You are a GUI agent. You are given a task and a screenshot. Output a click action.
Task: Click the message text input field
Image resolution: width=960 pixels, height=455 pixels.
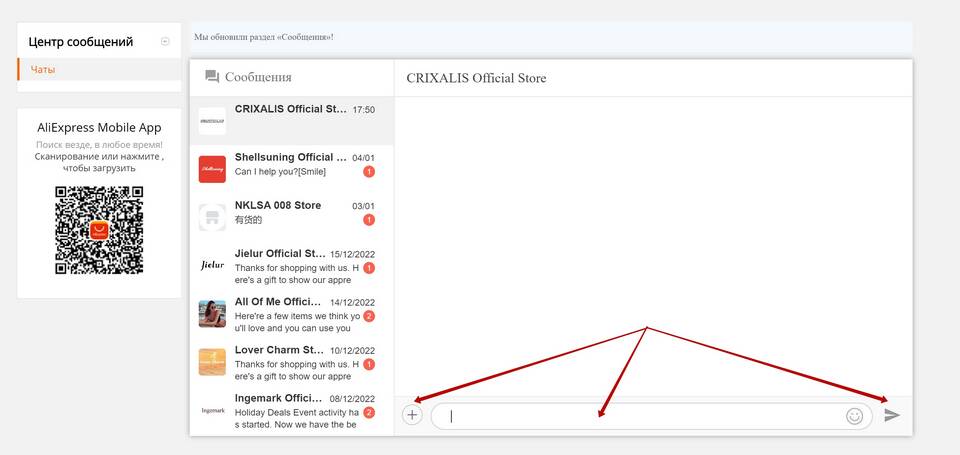pos(651,416)
